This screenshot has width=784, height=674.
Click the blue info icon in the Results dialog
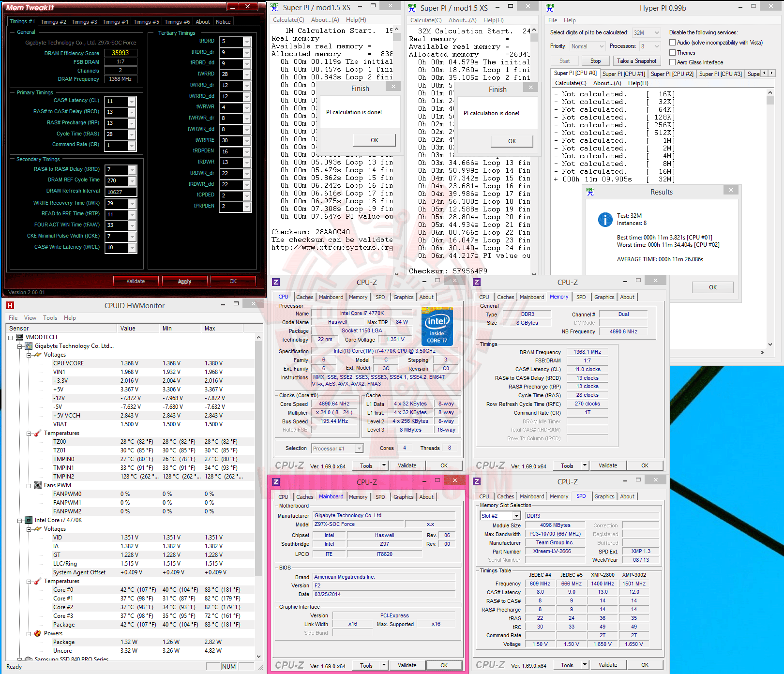pos(605,220)
